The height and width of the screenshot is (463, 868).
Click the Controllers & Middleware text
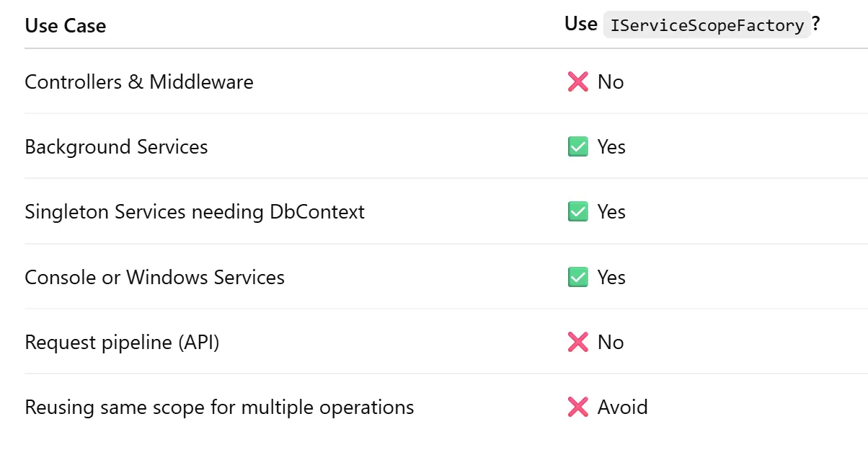pyautogui.click(x=139, y=82)
